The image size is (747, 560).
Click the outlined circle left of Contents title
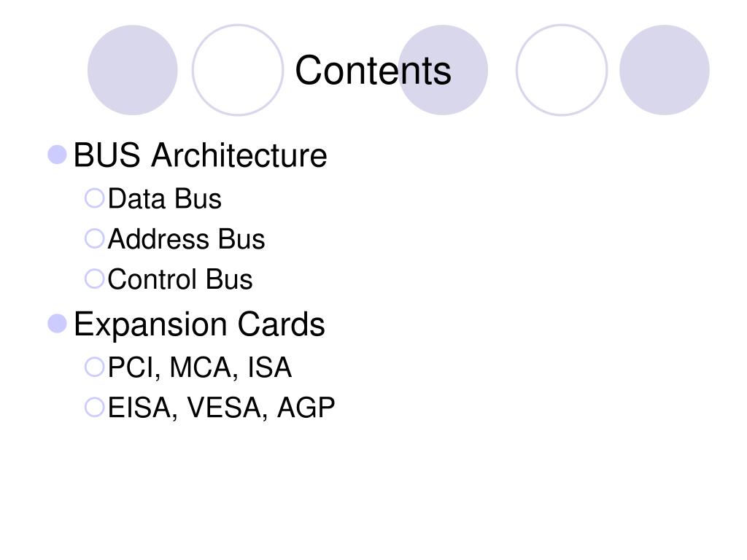click(x=238, y=70)
